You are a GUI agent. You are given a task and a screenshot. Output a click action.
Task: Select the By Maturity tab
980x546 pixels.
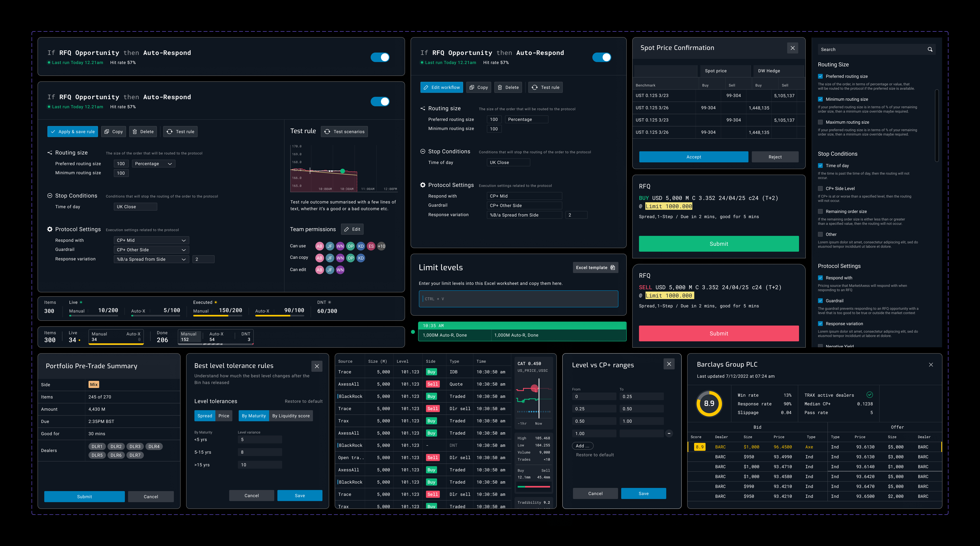coord(254,416)
